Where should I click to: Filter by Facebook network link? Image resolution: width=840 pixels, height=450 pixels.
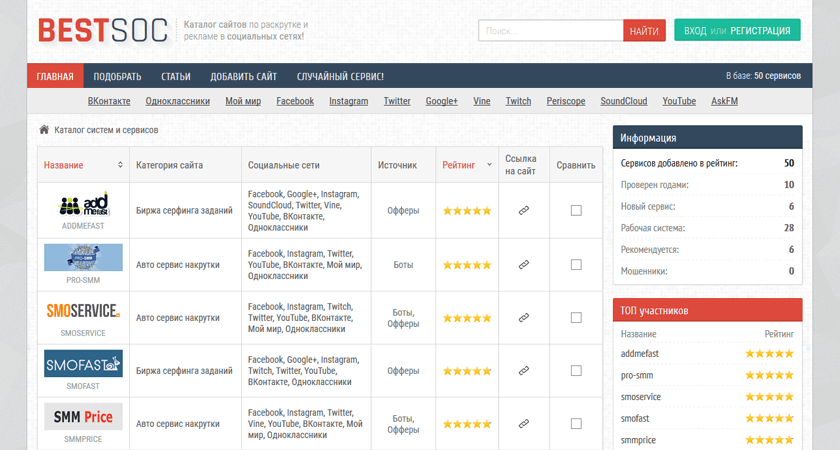[295, 101]
